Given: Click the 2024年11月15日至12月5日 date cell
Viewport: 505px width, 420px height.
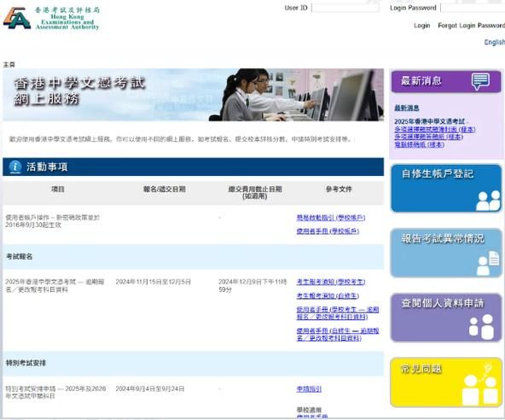Looking at the screenshot, I should (x=154, y=282).
